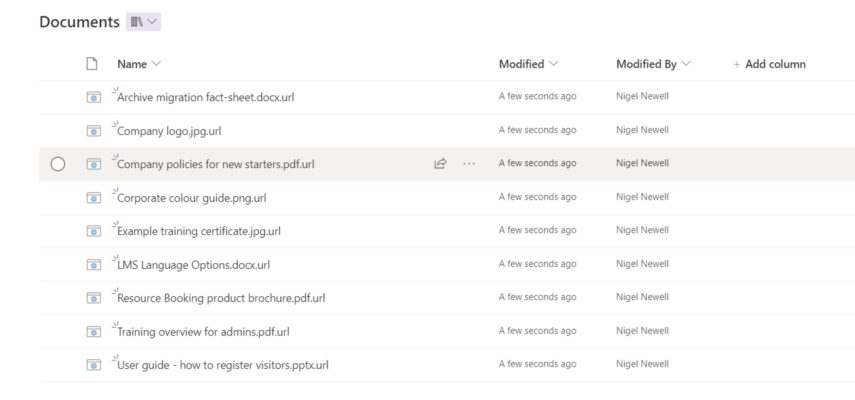Click the file type column header icon
Image resolution: width=855 pixels, height=400 pixels.
point(92,64)
